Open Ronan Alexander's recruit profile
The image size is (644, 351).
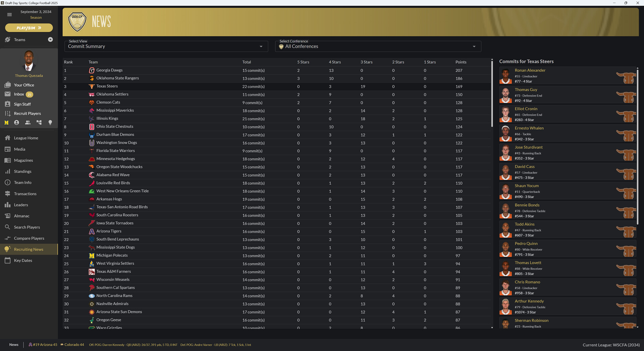tap(530, 70)
